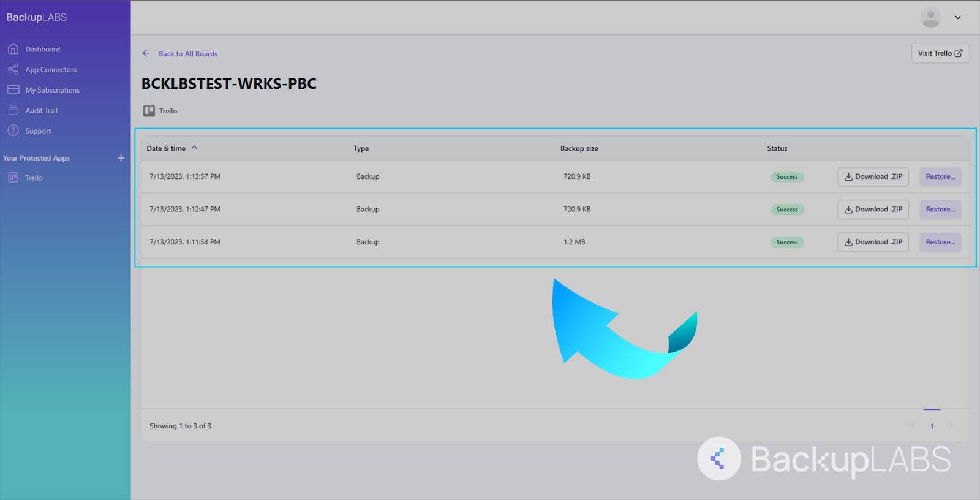Click the previous page arrow

point(913,426)
